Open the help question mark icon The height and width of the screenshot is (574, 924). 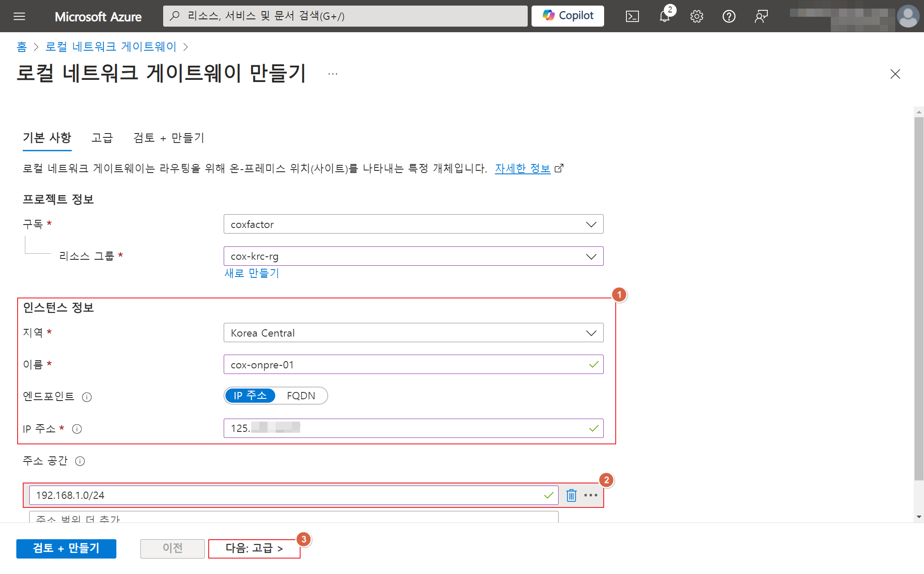point(729,16)
